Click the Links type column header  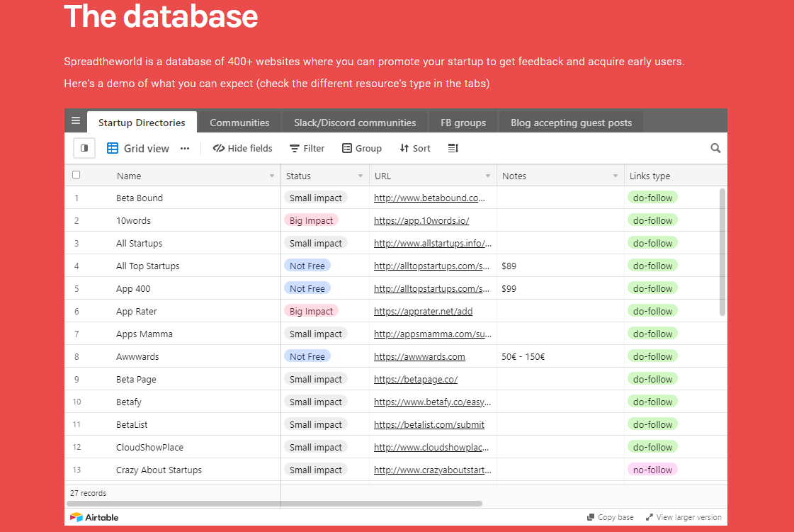click(x=676, y=176)
